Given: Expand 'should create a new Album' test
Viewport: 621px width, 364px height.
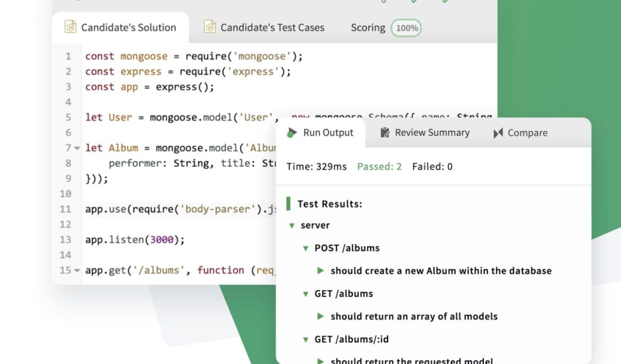Looking at the screenshot, I should pos(320,270).
